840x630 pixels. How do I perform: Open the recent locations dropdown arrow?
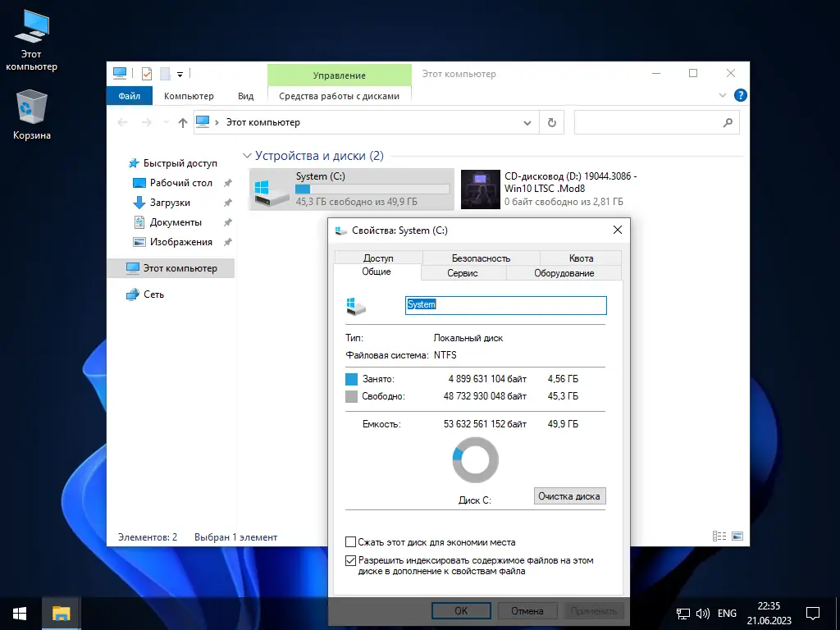(x=166, y=123)
